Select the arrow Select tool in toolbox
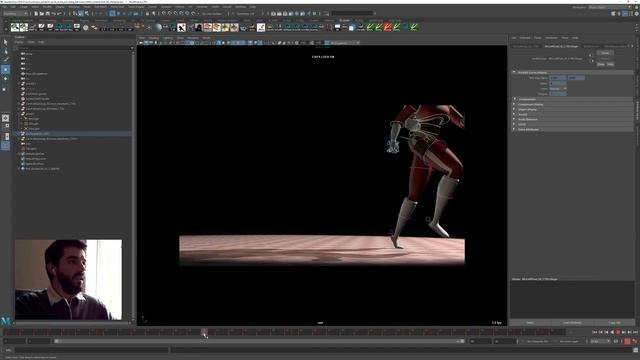The width and height of the screenshot is (640, 360). 5,42
